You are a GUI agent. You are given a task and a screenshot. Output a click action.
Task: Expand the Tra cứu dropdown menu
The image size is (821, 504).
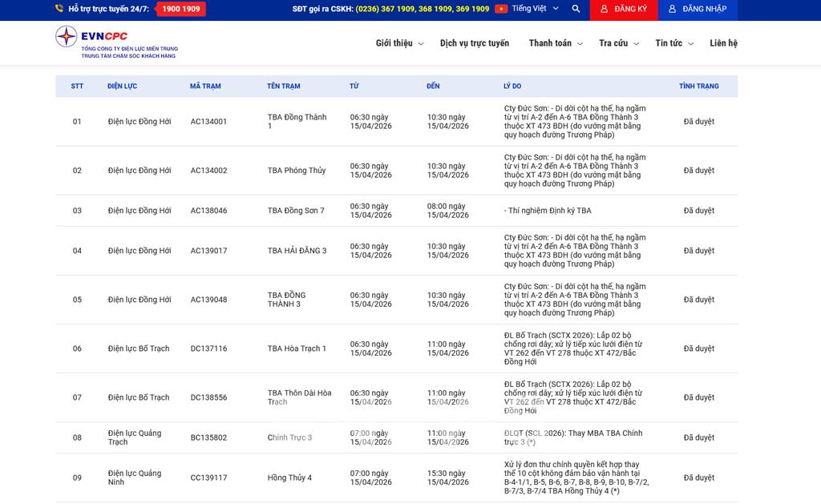click(618, 43)
